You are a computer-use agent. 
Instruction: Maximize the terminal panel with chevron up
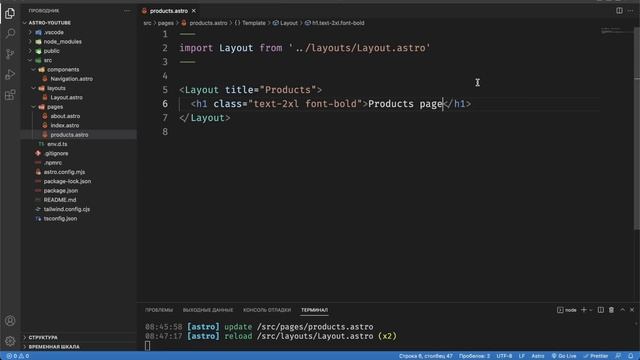[622, 310]
